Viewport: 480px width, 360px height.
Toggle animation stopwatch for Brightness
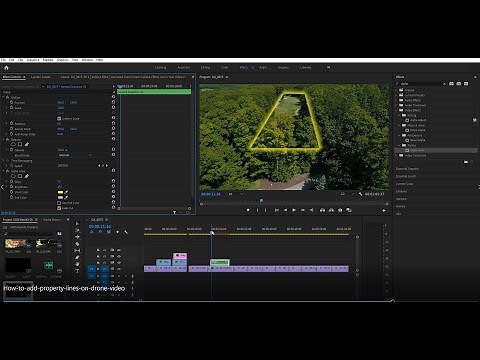point(11,187)
